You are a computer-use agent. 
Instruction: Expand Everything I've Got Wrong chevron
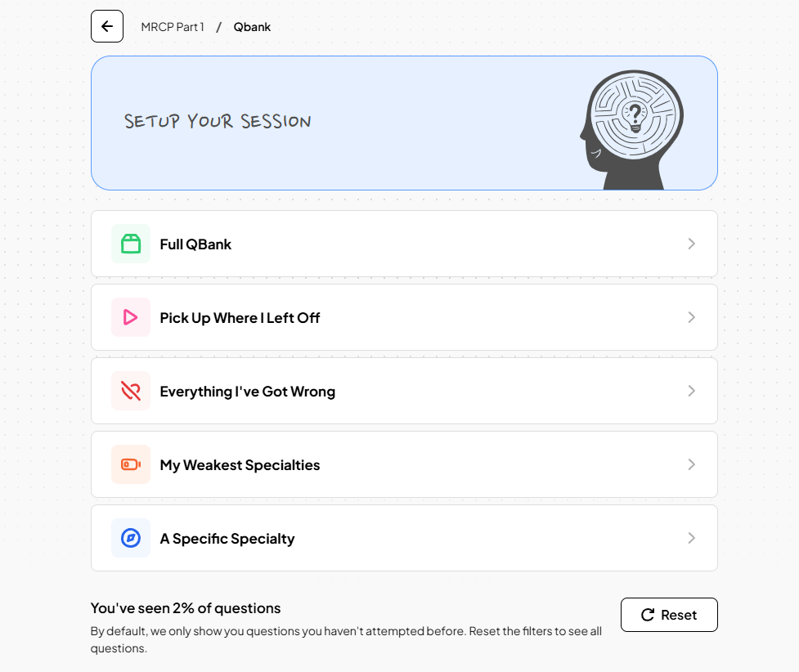tap(692, 391)
